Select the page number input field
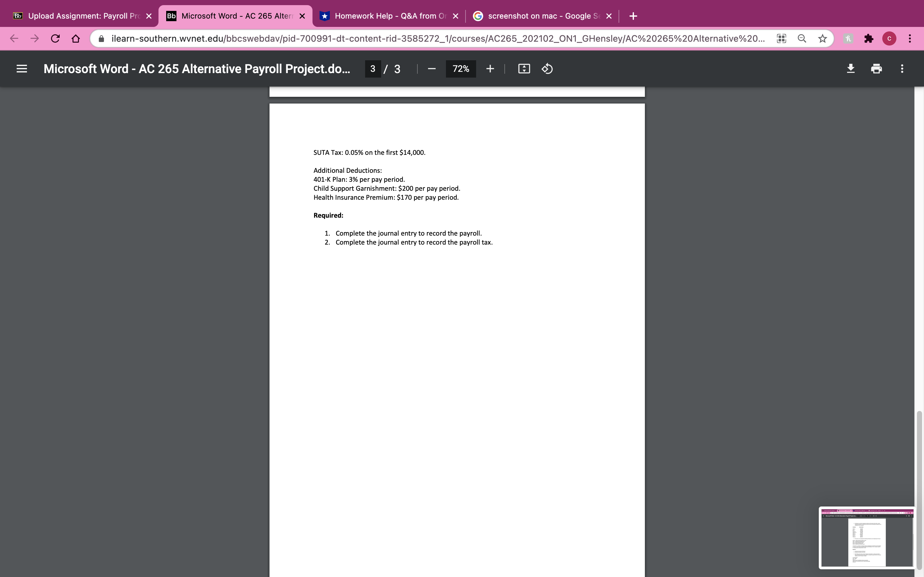This screenshot has height=577, width=924. (x=373, y=69)
